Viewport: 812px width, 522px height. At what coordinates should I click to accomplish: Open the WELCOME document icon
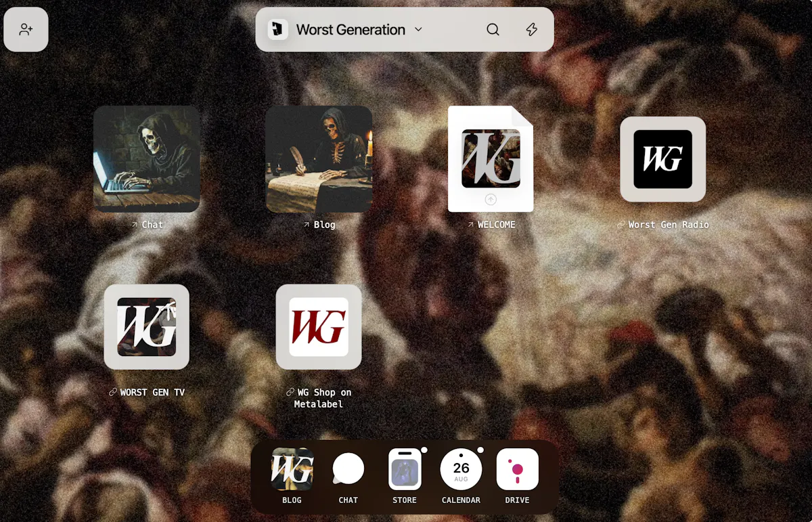(x=491, y=159)
